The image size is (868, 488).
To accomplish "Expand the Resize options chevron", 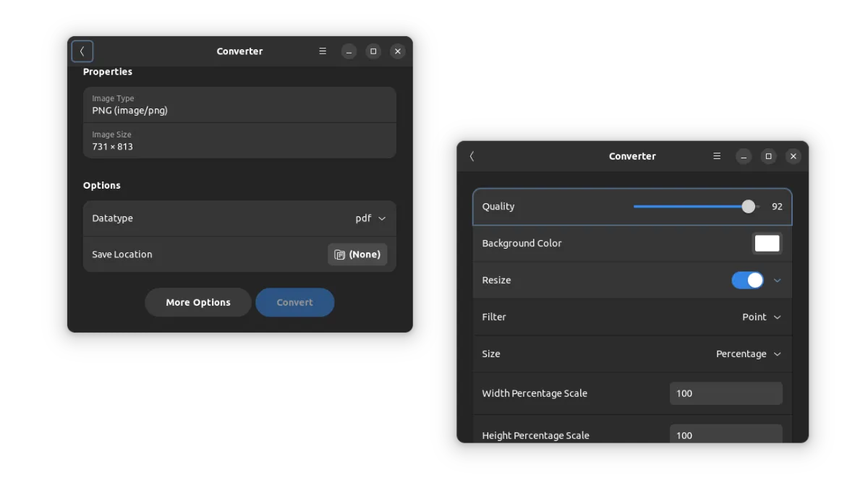I will [778, 280].
